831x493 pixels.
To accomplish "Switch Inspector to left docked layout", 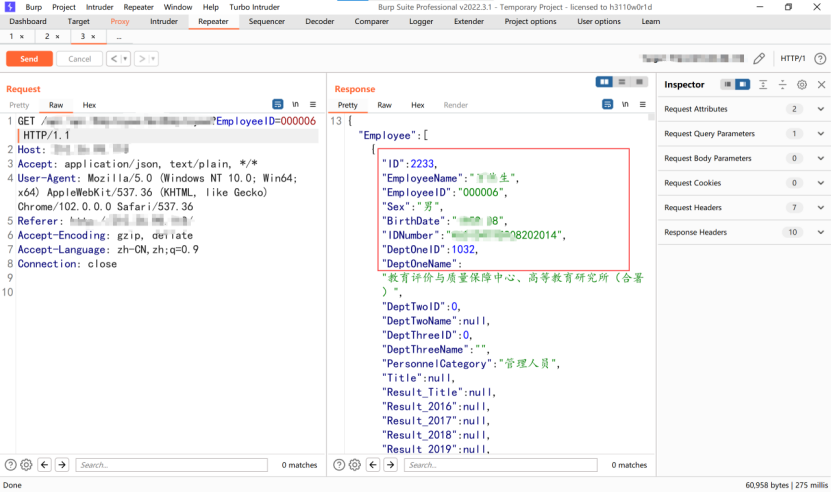I will click(x=728, y=84).
